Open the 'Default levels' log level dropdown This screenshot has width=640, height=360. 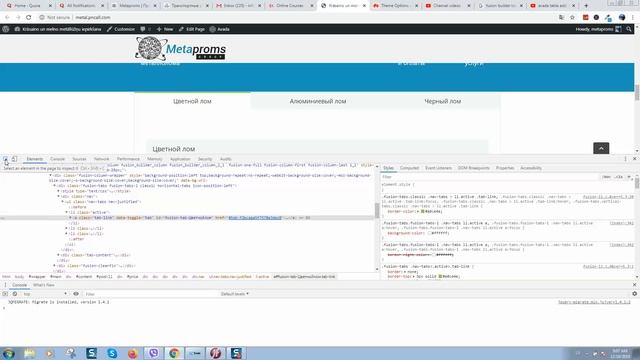point(235,294)
